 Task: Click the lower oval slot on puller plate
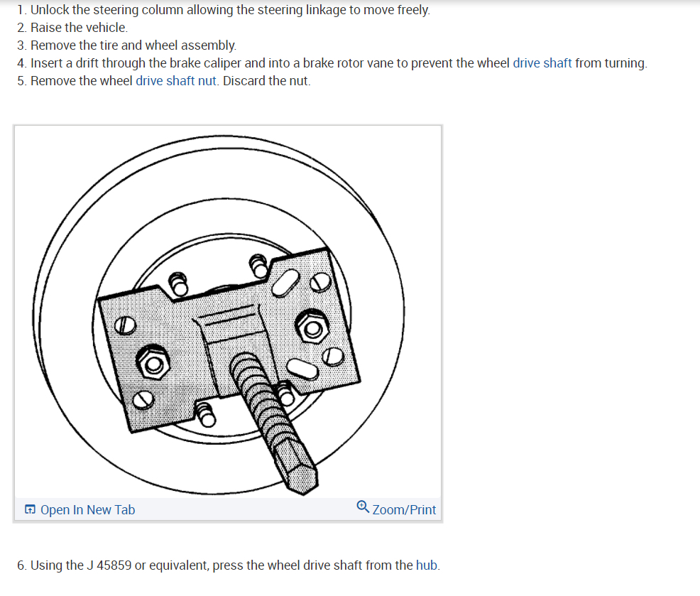click(302, 369)
